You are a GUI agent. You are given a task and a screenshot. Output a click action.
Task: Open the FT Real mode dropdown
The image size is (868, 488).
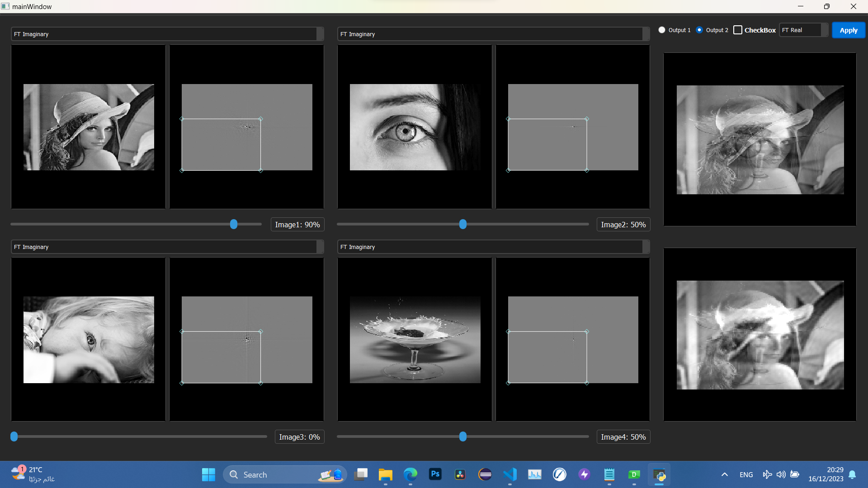[x=803, y=30]
